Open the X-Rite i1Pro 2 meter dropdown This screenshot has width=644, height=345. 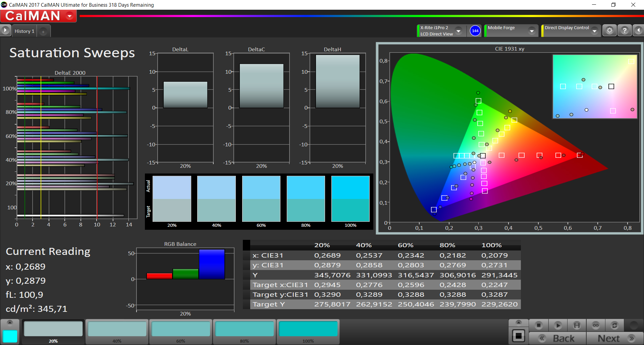[459, 31]
